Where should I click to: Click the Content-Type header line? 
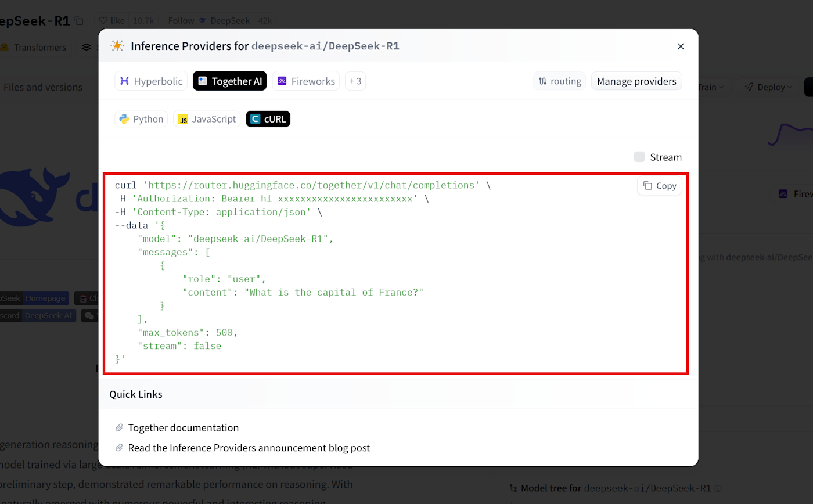(218, 212)
